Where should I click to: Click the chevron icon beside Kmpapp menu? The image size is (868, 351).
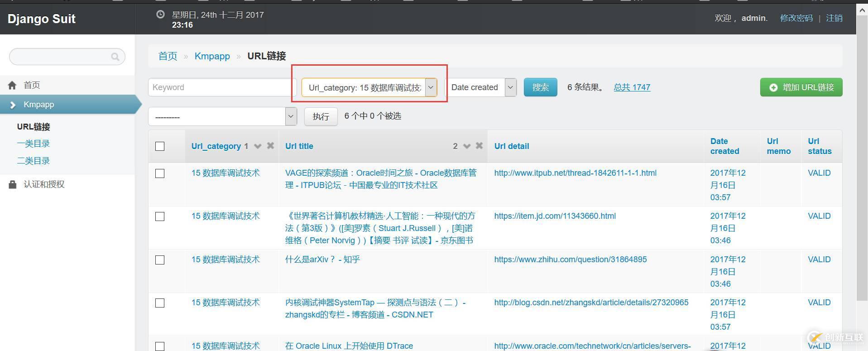tap(13, 105)
